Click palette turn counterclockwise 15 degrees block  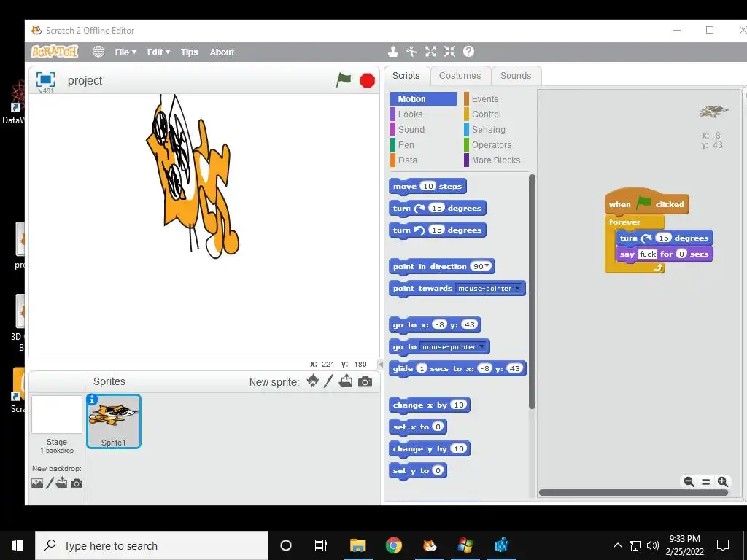(438, 230)
